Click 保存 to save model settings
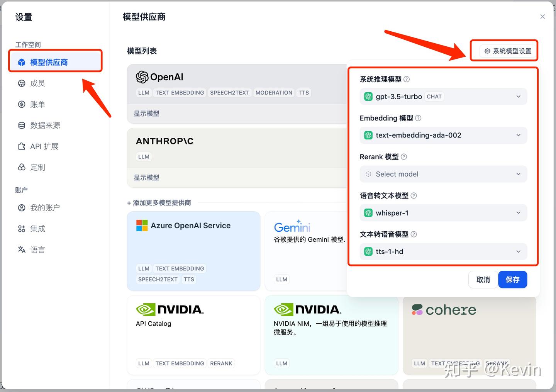 click(x=512, y=280)
